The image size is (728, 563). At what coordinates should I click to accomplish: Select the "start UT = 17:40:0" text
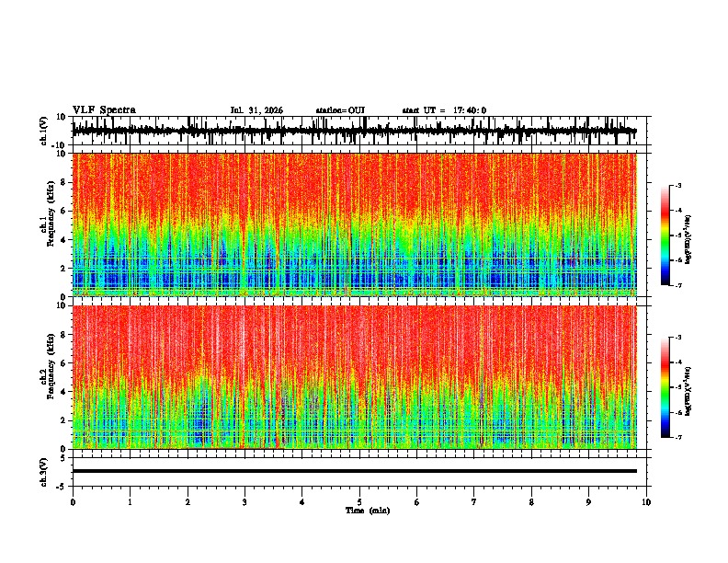click(444, 110)
